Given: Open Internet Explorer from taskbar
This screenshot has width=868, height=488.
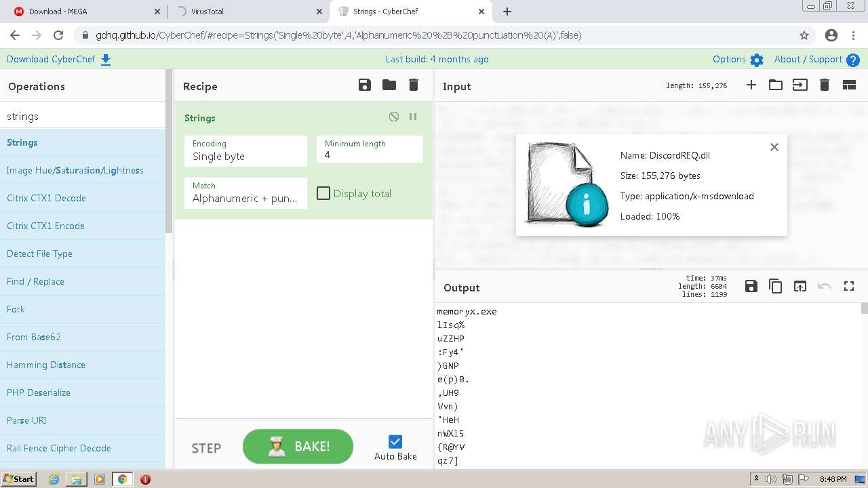Looking at the screenshot, I should pos(54,479).
